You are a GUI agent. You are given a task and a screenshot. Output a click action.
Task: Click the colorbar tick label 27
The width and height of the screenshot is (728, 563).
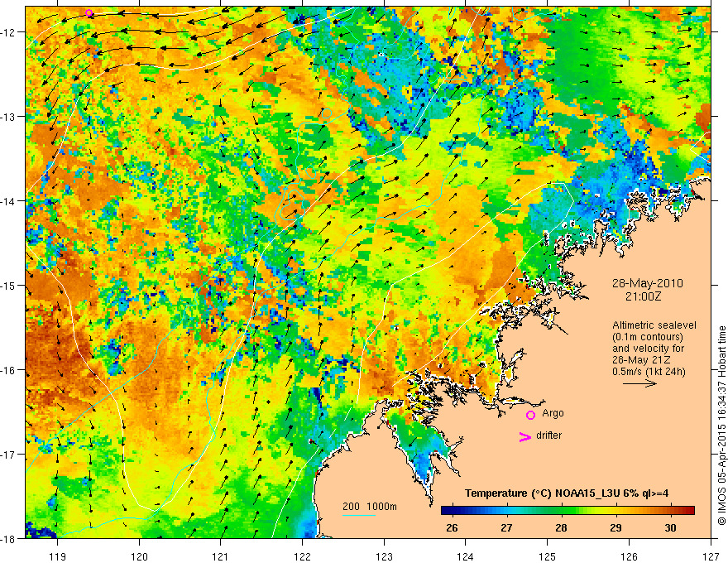click(x=506, y=527)
